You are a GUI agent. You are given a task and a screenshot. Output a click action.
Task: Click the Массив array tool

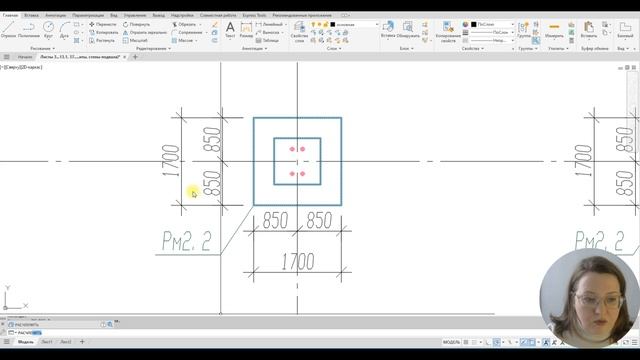(182, 40)
